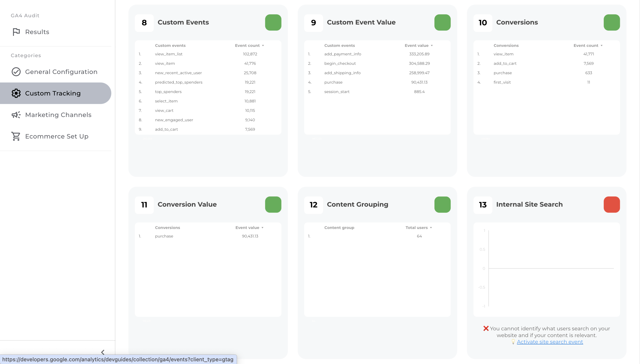Sort by Event count in Custom Events

coord(249,45)
